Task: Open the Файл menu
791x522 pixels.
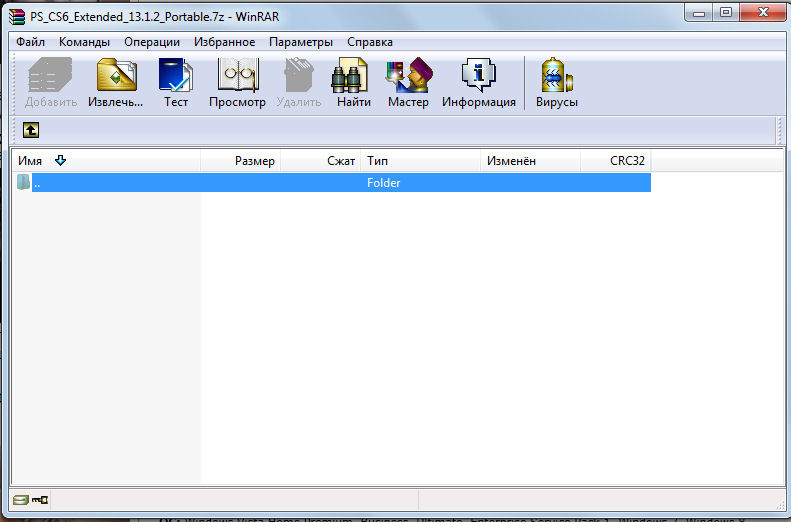Action: tap(30, 42)
